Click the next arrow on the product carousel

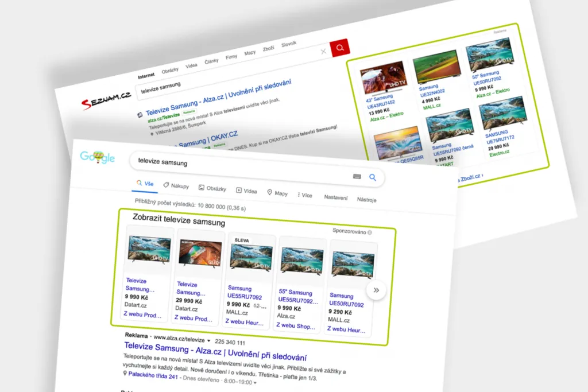(376, 290)
